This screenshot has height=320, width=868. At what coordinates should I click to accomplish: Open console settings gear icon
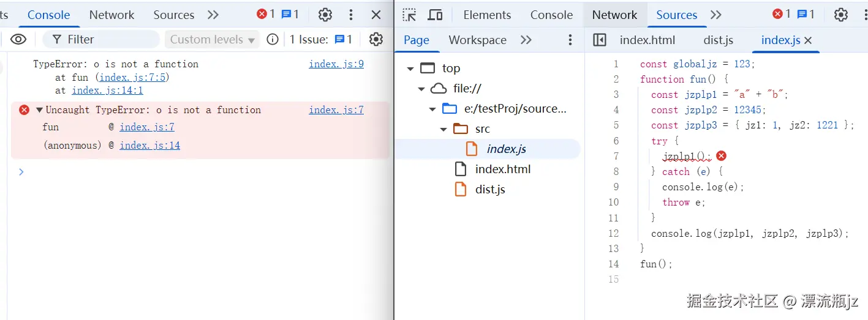376,40
